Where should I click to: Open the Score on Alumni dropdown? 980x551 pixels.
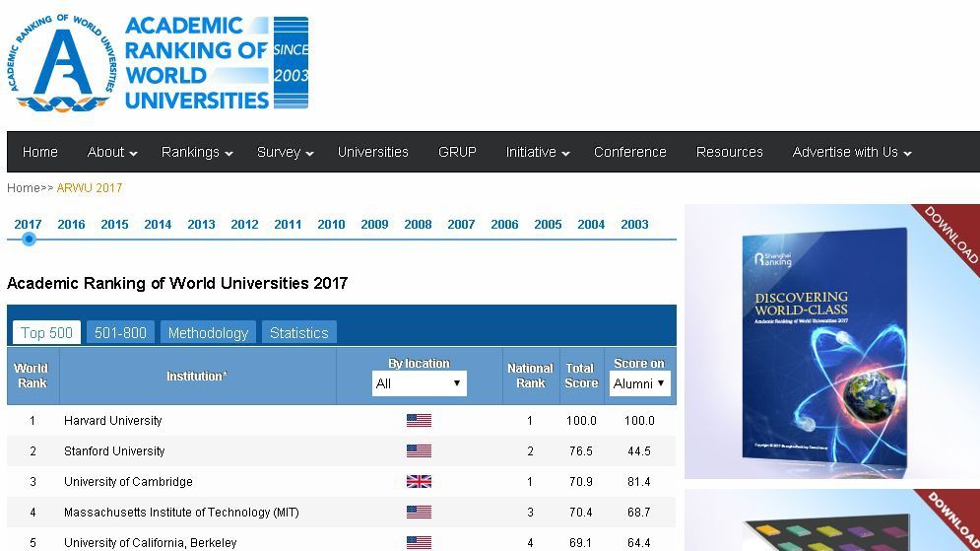pyautogui.click(x=639, y=383)
